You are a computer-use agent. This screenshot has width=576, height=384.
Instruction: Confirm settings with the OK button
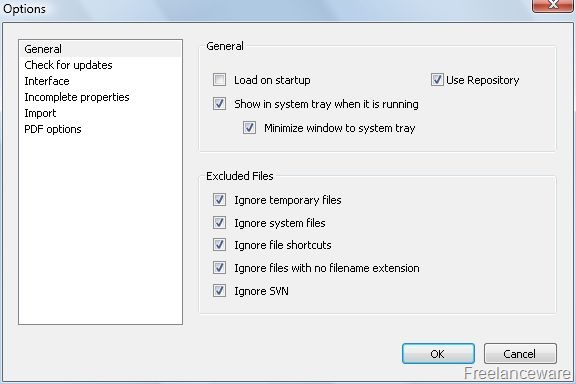(x=438, y=354)
